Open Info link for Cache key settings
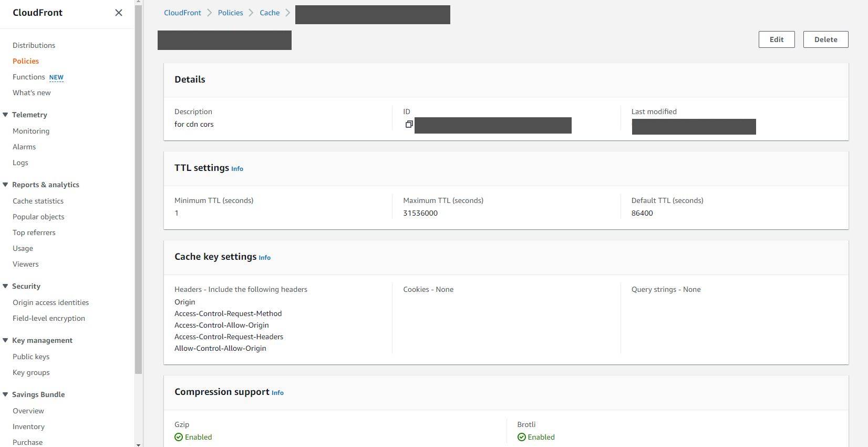Screen dimensions: 868x447 265,258
